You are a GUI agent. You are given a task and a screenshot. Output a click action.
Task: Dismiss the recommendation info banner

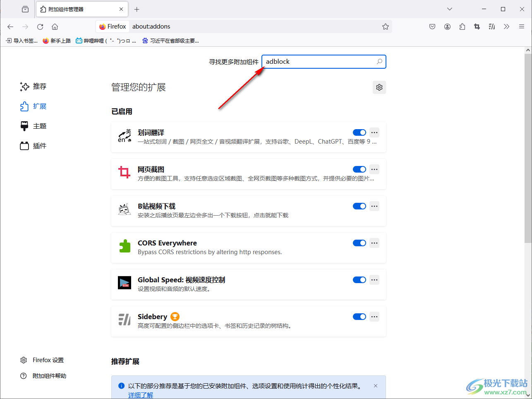click(x=376, y=386)
